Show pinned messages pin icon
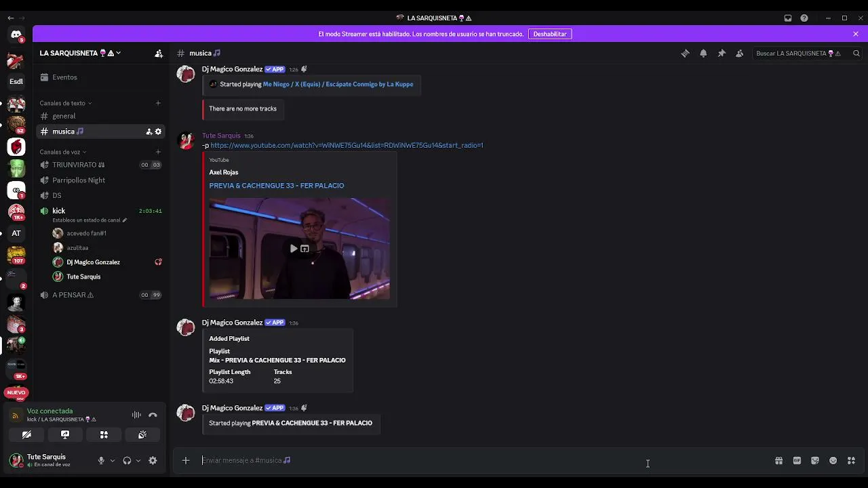This screenshot has height=488, width=868. (x=722, y=54)
